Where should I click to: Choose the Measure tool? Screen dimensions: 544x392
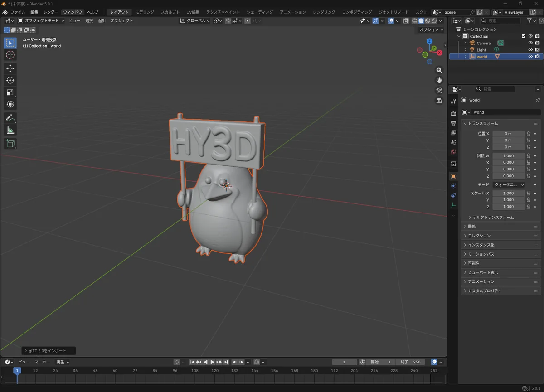[10, 131]
